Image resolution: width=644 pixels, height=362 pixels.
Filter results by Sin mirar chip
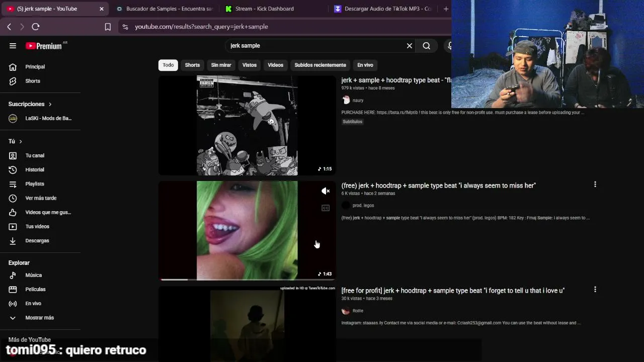221,65
